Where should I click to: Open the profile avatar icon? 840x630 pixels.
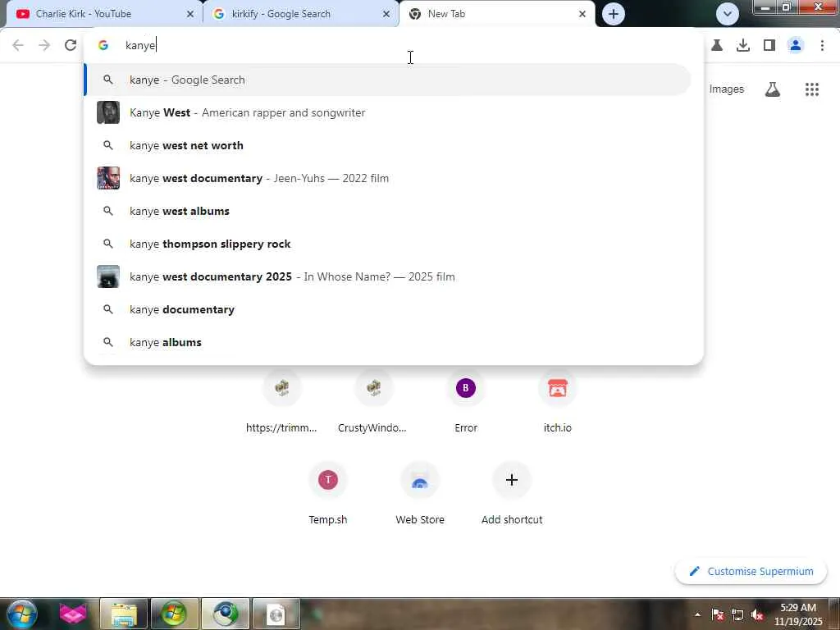tap(796, 45)
